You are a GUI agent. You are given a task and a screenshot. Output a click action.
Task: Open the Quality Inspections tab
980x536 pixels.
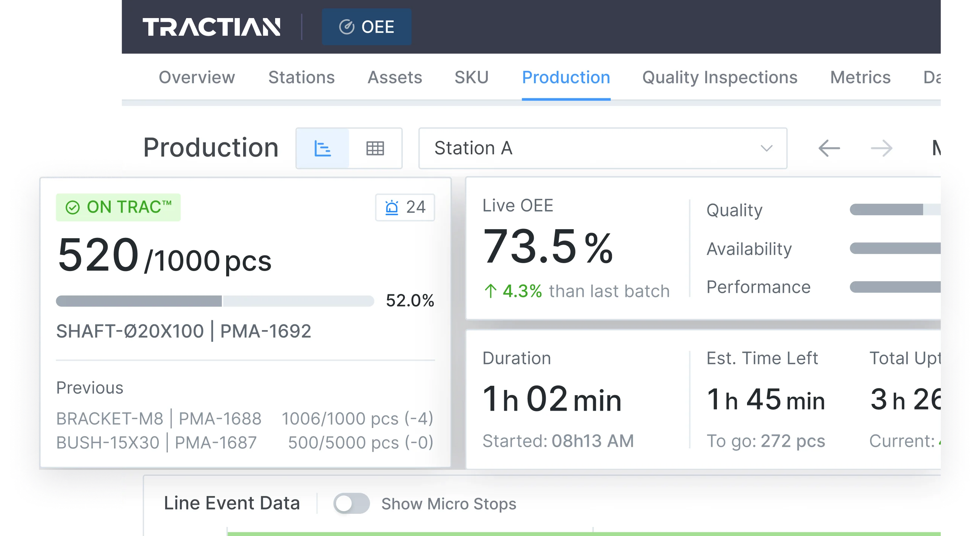pos(720,78)
